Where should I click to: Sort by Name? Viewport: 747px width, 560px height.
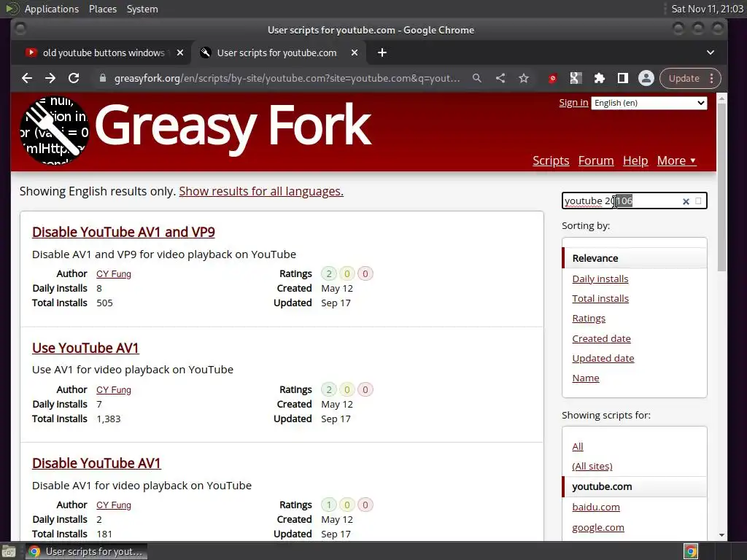click(x=586, y=378)
